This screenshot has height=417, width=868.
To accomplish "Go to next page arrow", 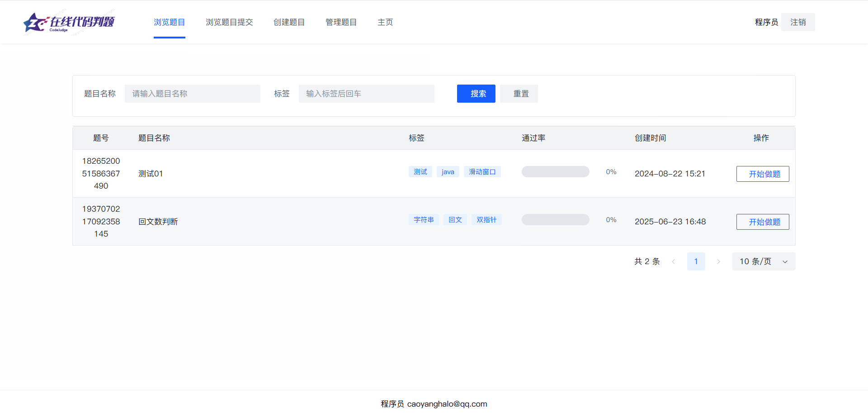I will pos(718,261).
